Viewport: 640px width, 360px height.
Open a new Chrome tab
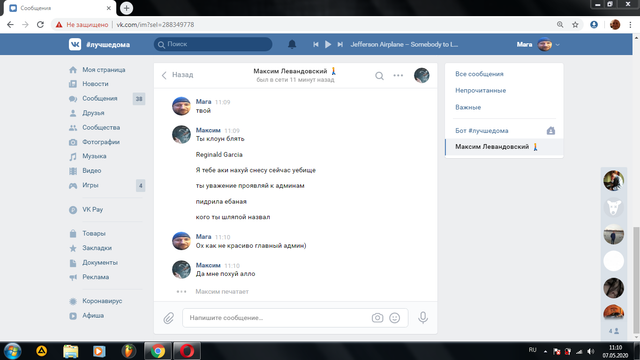click(x=127, y=8)
